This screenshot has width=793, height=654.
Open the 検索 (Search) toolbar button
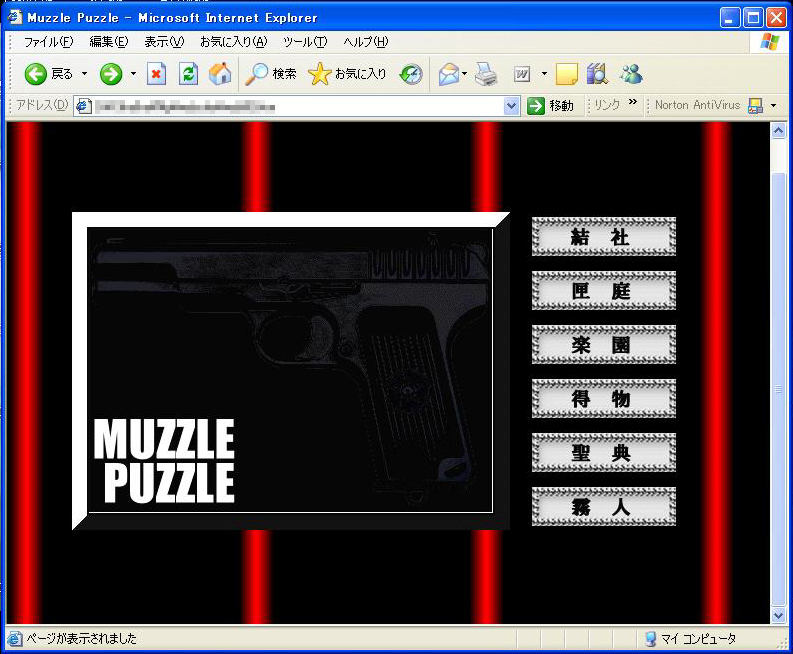(272, 74)
